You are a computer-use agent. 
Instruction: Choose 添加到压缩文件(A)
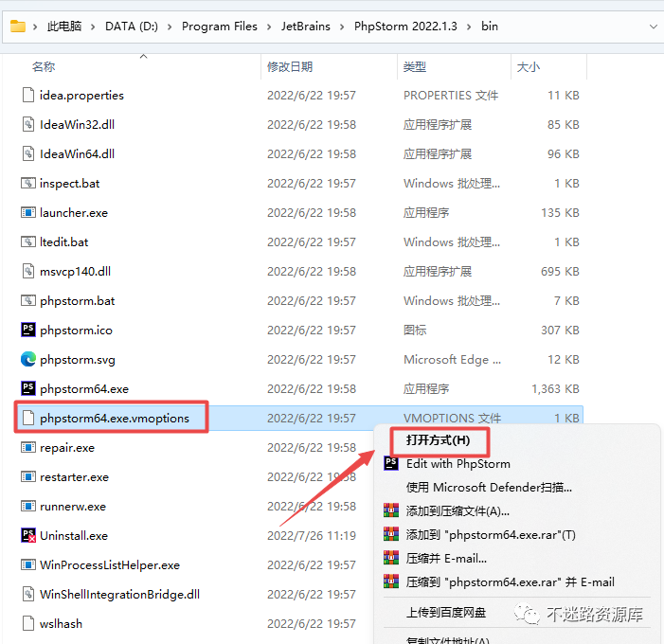point(458,511)
